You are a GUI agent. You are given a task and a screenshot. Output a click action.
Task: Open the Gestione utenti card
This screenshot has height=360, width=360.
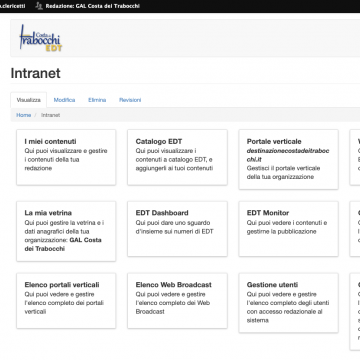click(x=289, y=303)
